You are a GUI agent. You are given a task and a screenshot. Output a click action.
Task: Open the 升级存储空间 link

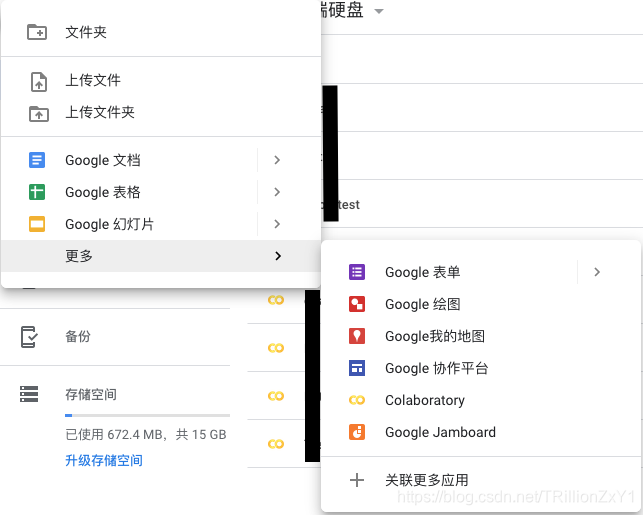(x=104, y=460)
